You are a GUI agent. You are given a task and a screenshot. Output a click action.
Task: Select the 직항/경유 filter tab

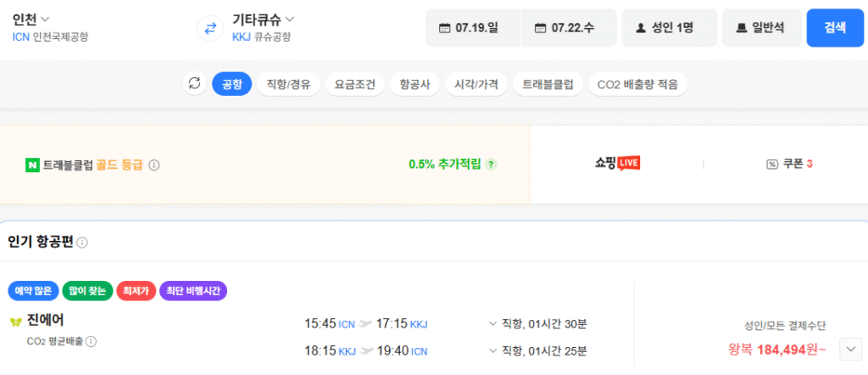pos(288,84)
